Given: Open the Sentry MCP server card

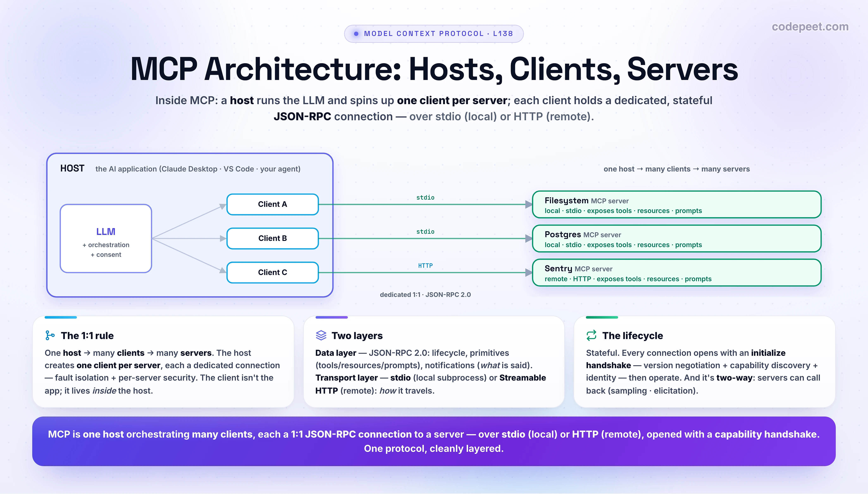Looking at the screenshot, I should pos(677,273).
